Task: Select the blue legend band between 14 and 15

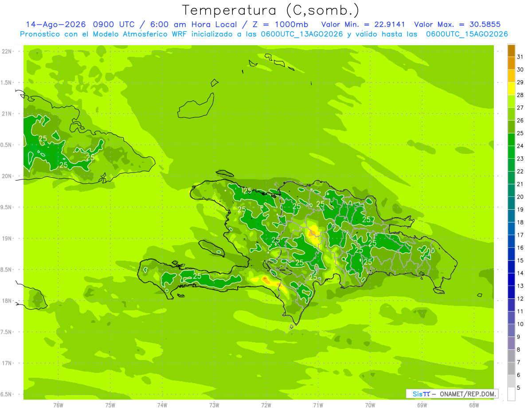Action: point(511,267)
